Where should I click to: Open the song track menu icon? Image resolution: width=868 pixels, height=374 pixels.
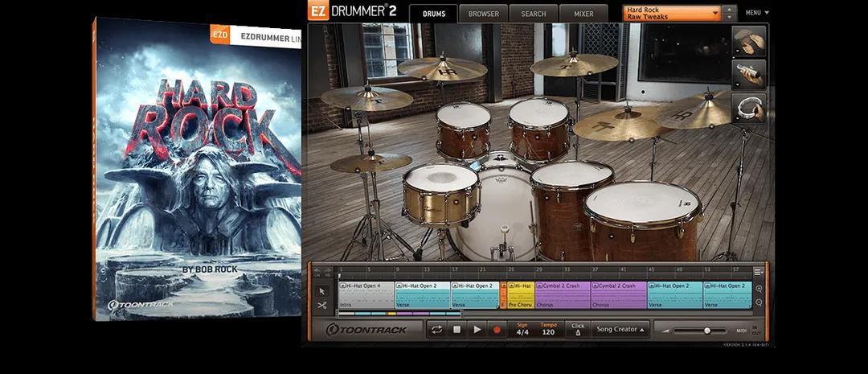(759, 272)
